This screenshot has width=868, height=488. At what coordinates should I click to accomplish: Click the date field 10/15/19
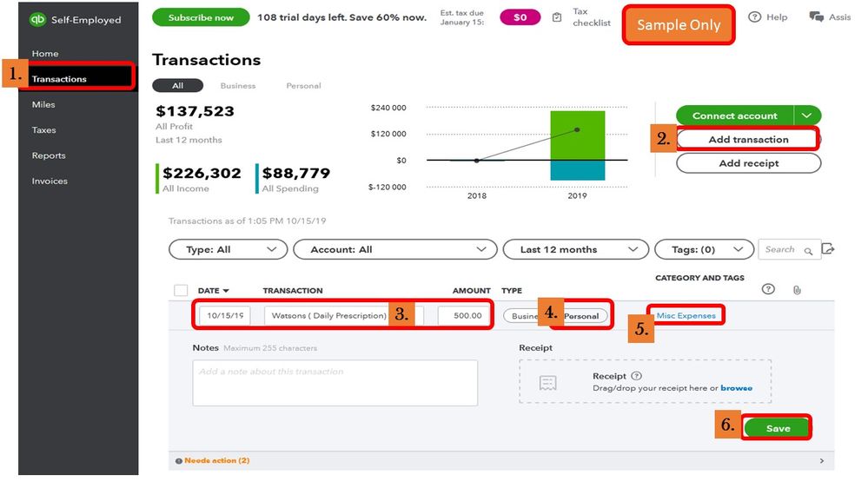click(x=225, y=315)
